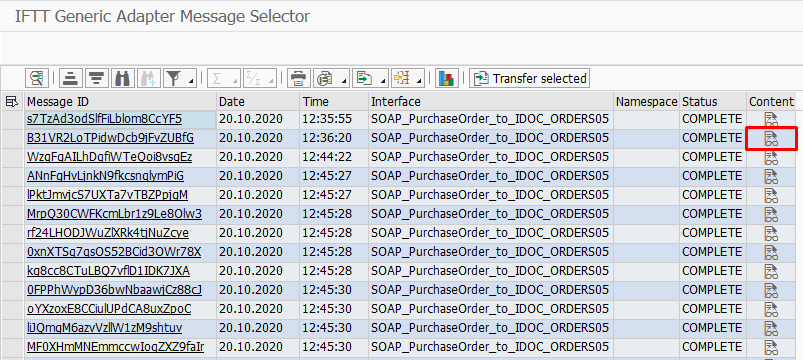Click time cell 12:35:55
This screenshot has height=360, width=803.
(334, 119)
